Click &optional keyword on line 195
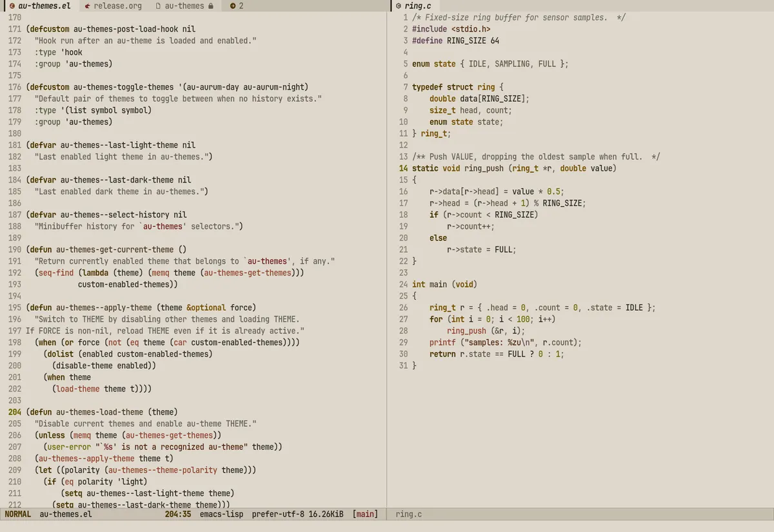 coord(206,308)
